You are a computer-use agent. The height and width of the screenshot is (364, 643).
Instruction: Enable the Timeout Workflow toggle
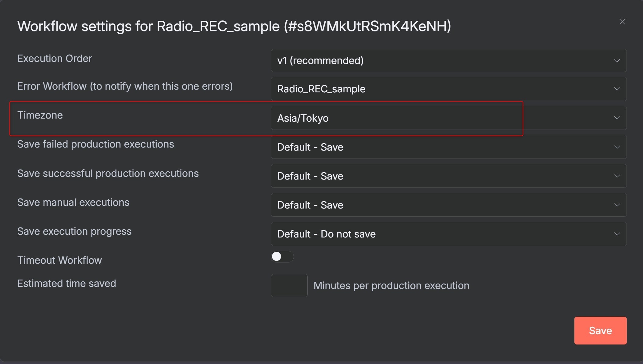(x=282, y=257)
